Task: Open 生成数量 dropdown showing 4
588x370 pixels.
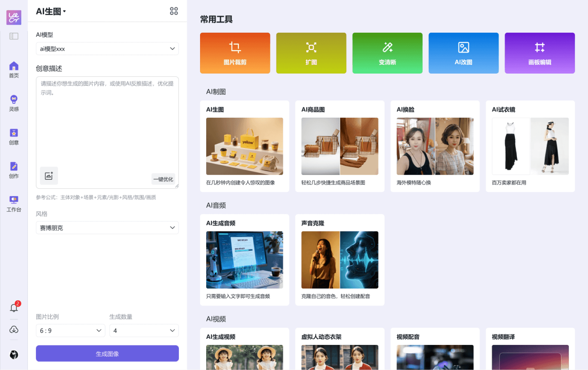Action: pos(144,331)
